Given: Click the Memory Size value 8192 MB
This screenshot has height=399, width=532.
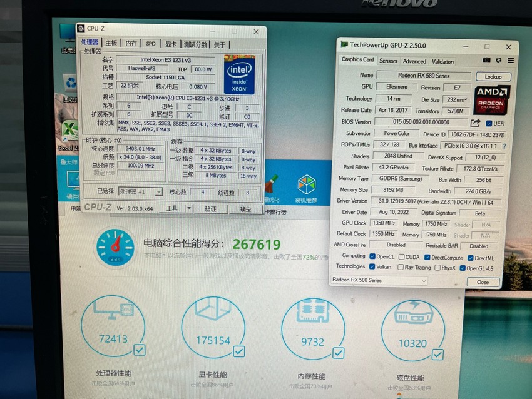Looking at the screenshot, I should 393,190.
